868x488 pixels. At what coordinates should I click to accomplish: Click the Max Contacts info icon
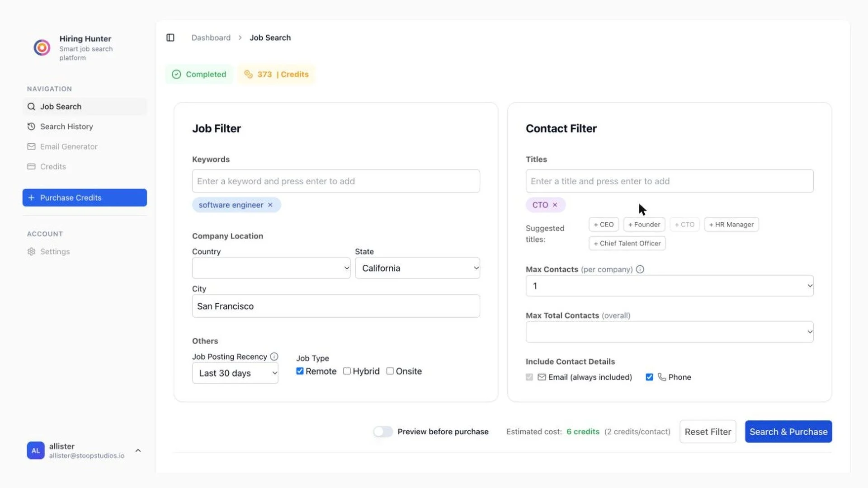click(640, 269)
